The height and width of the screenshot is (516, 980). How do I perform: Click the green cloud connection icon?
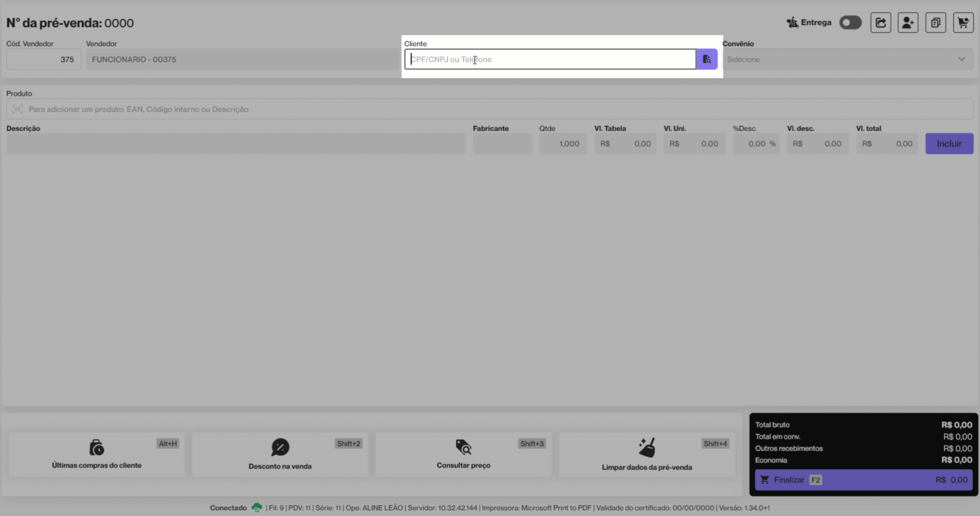click(x=257, y=508)
